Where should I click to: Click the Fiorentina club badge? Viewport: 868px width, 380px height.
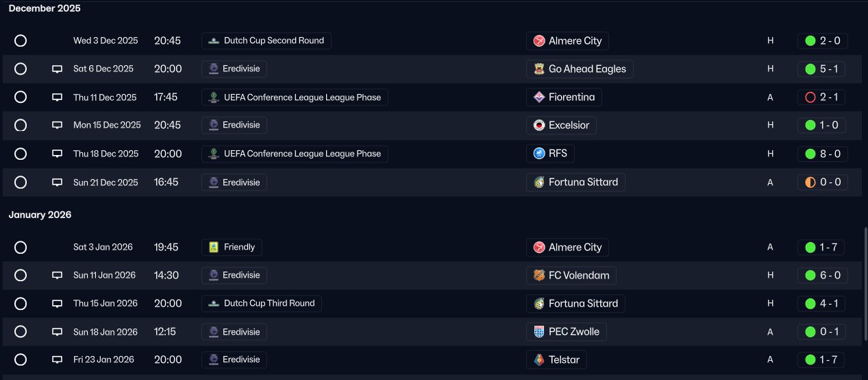coord(539,97)
